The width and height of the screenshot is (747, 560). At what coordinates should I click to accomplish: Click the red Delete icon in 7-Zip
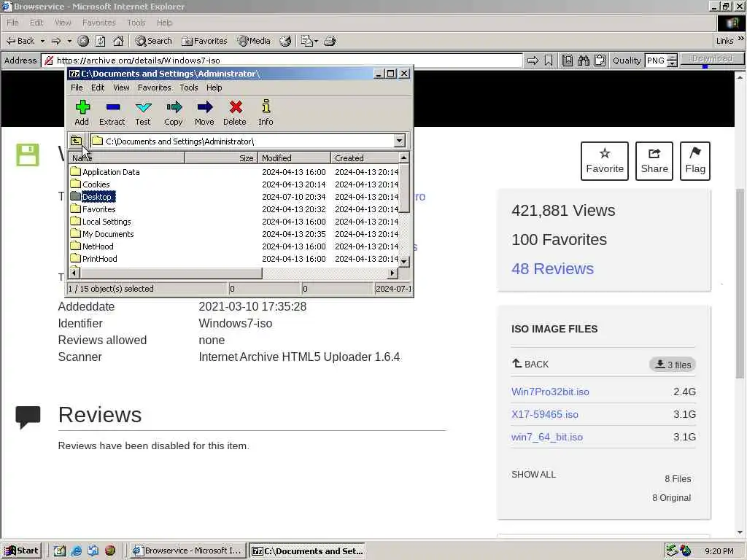point(235,113)
